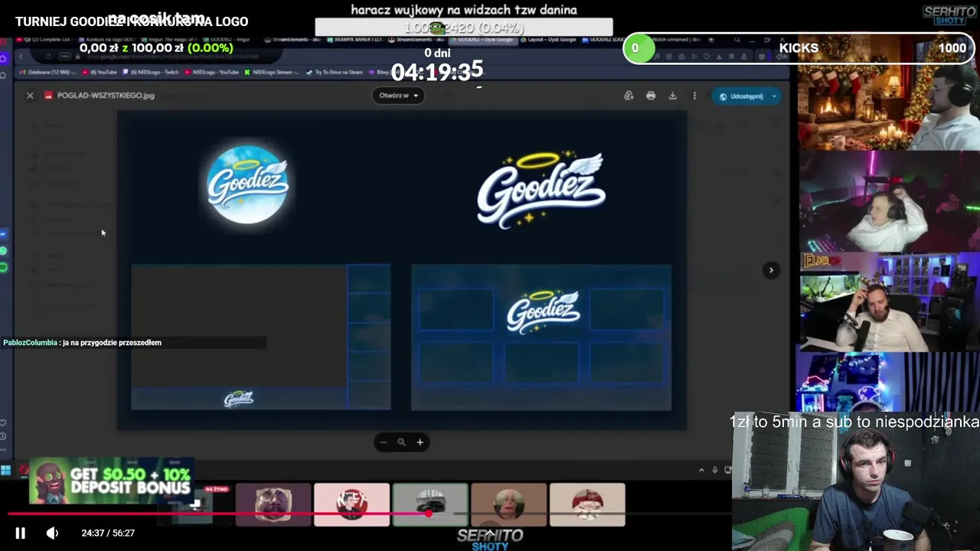Click the large Goodiez halo wordmark

[541, 191]
